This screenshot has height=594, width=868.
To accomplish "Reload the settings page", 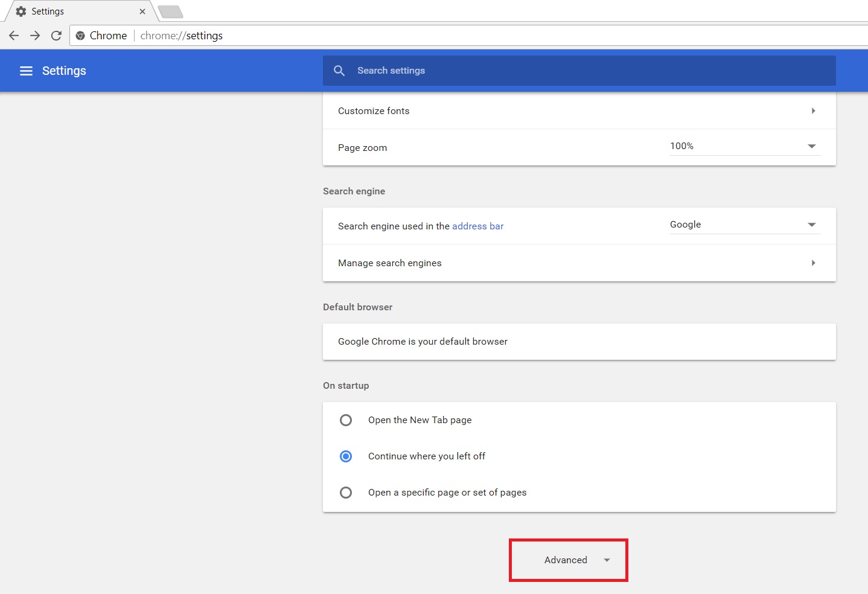I will (56, 36).
